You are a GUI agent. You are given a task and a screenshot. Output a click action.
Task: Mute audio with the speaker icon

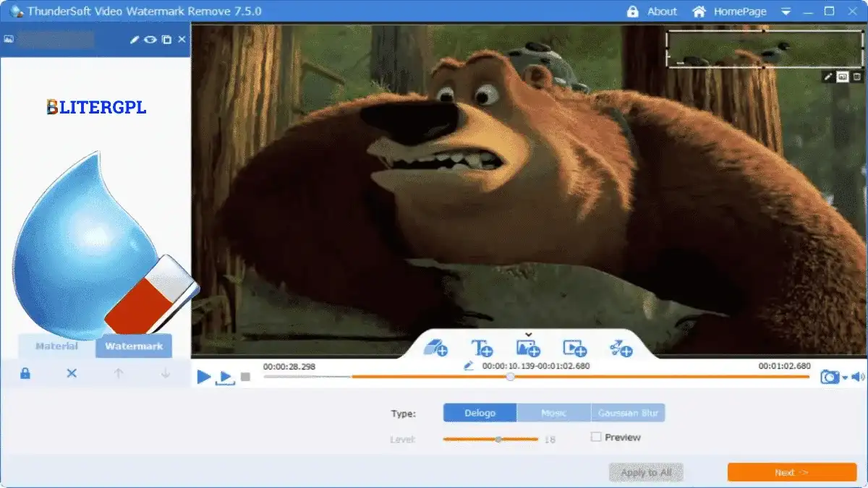pos(858,377)
